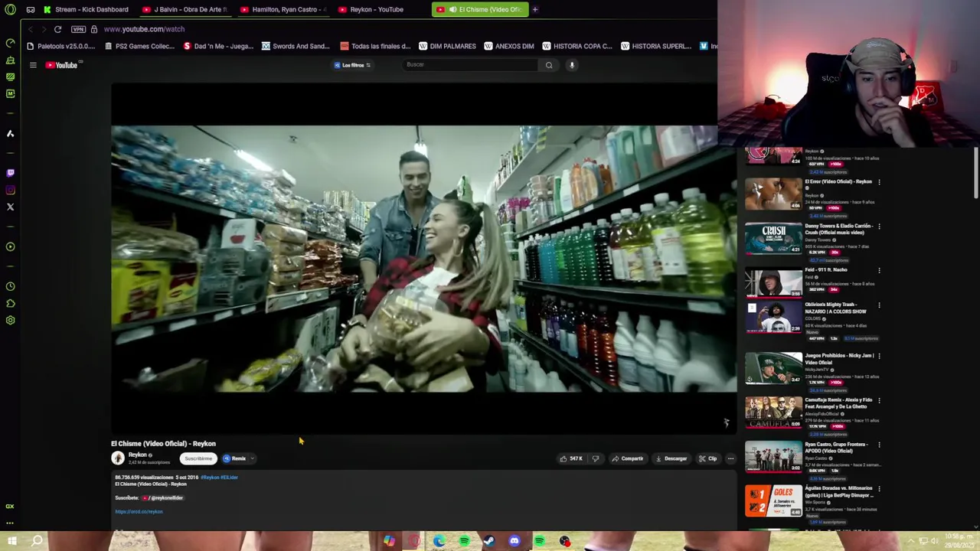Click the YouTube logo
980x551 pixels.
coord(61,65)
